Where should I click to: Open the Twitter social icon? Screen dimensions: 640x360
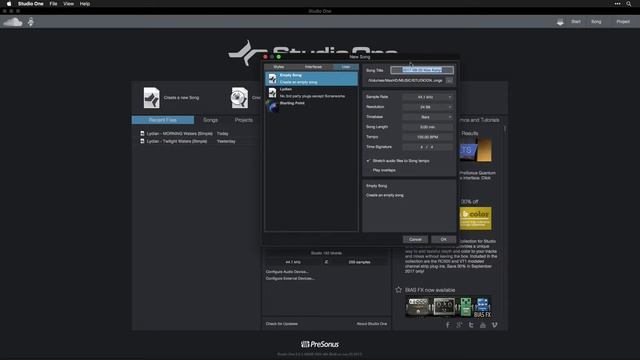coord(471,325)
